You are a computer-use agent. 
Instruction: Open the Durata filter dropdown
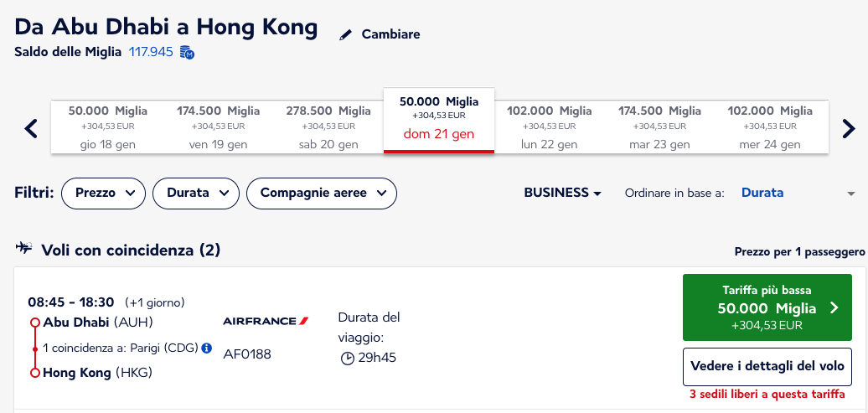[196, 194]
